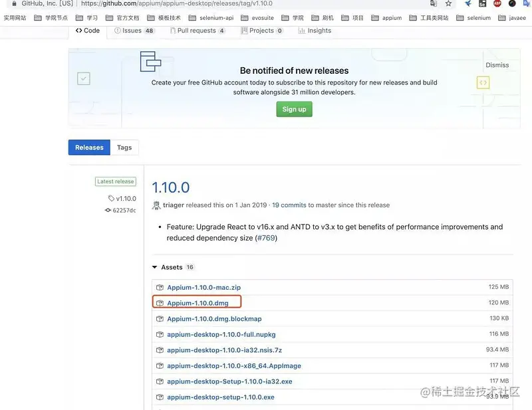Click the translate icon in address bar

click(434, 3)
